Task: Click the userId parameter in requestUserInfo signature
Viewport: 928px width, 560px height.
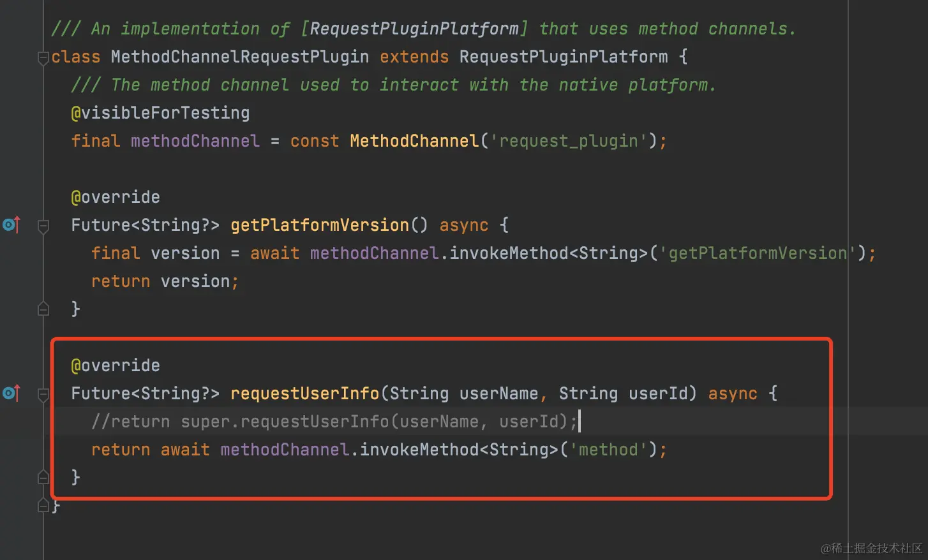Action: pyautogui.click(x=658, y=394)
